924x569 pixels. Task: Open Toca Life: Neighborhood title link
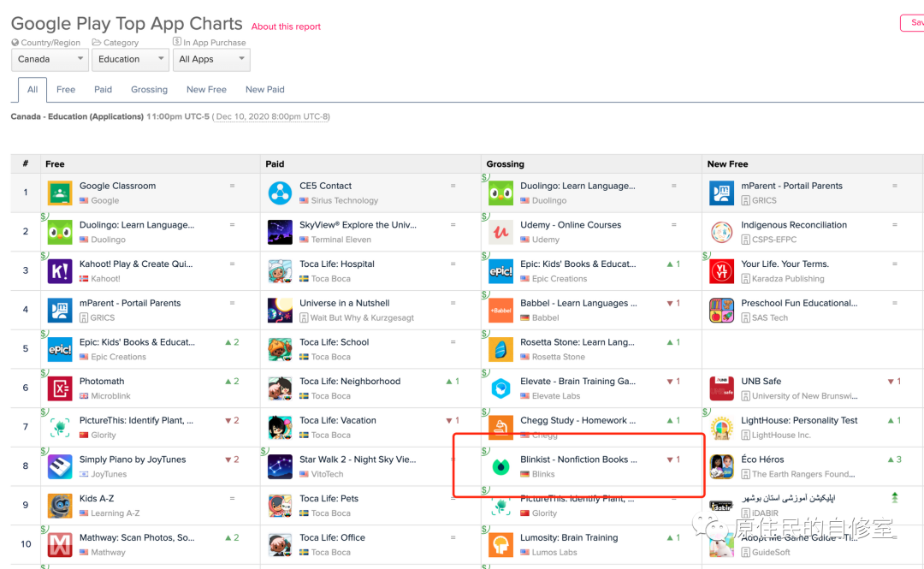(x=350, y=382)
